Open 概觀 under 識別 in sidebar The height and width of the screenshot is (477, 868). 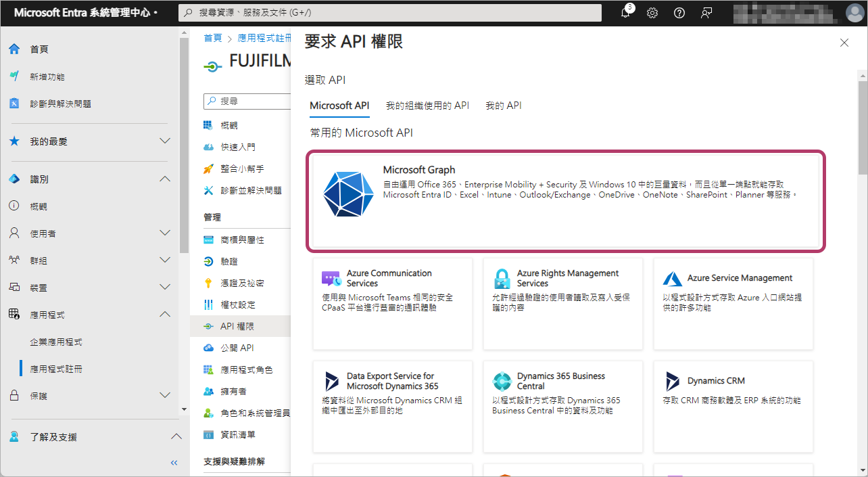tap(39, 206)
